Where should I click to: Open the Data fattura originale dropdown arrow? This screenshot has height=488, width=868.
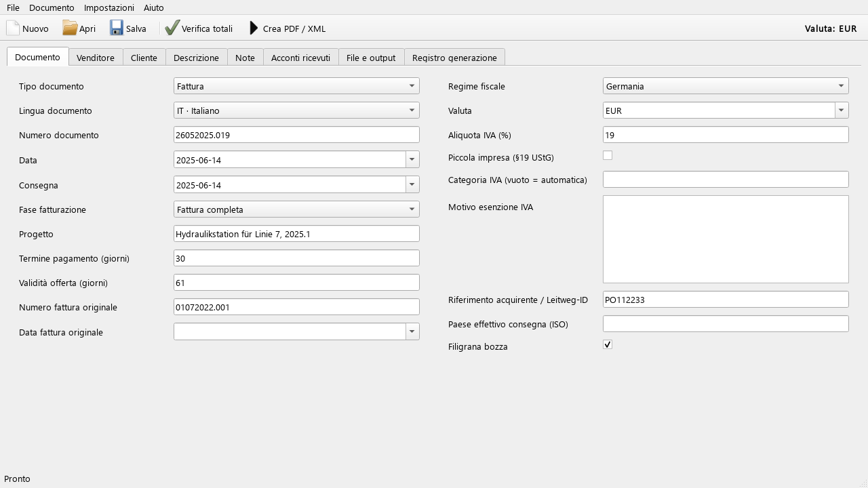tap(412, 331)
